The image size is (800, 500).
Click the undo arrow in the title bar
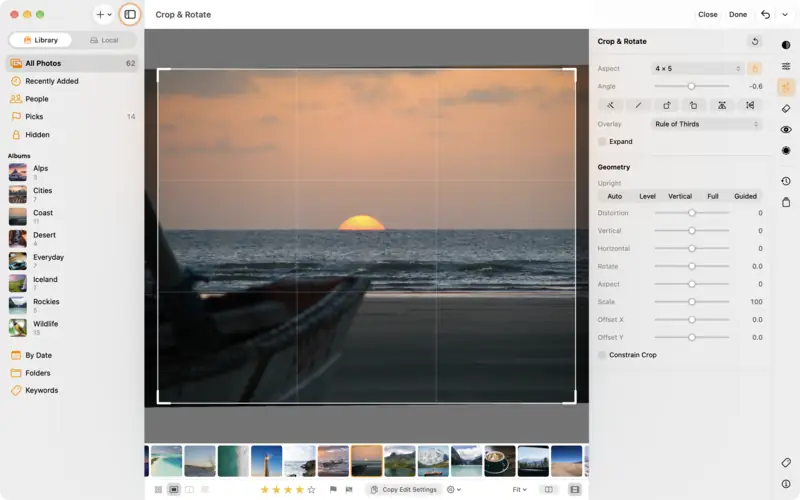click(x=765, y=14)
